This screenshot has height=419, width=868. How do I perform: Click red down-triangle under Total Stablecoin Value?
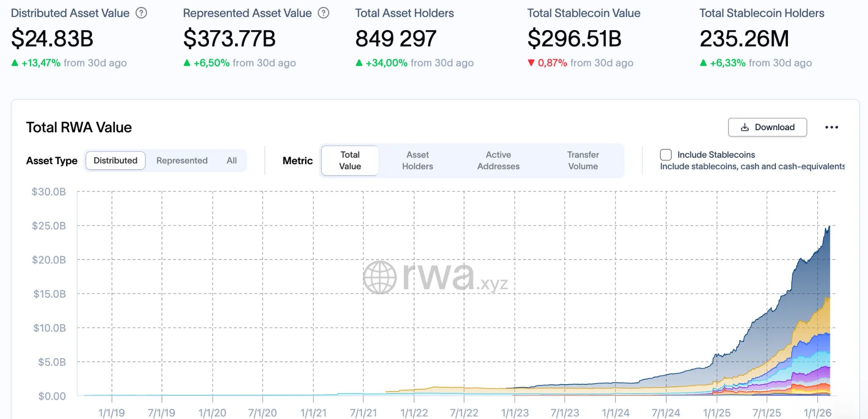tap(531, 63)
